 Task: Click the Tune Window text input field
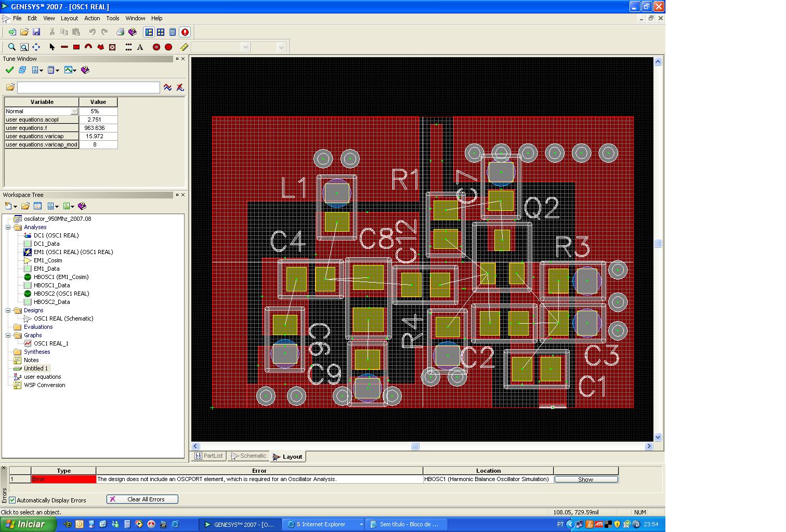[x=88, y=87]
